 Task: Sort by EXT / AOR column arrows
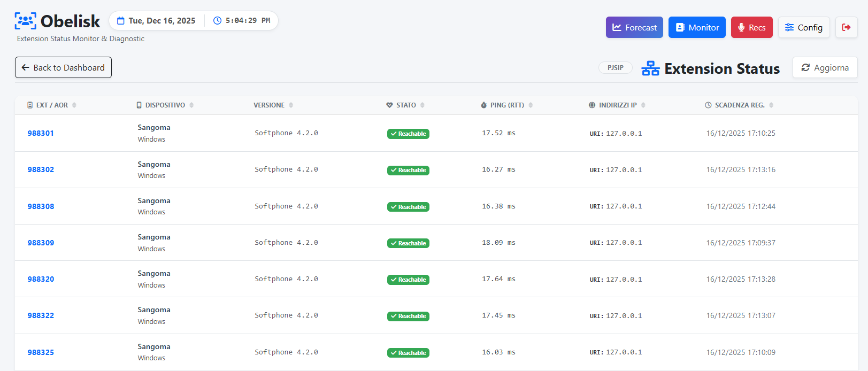(74, 105)
